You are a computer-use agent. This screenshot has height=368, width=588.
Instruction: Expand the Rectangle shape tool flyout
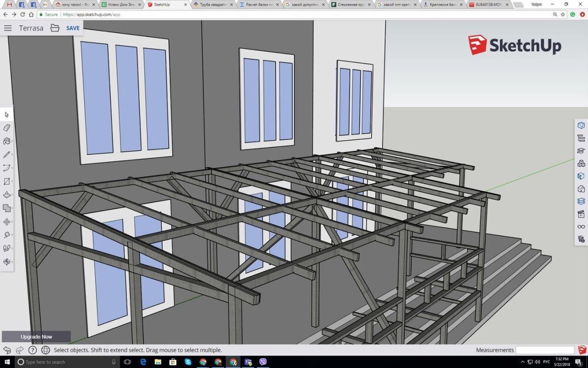click(x=7, y=181)
